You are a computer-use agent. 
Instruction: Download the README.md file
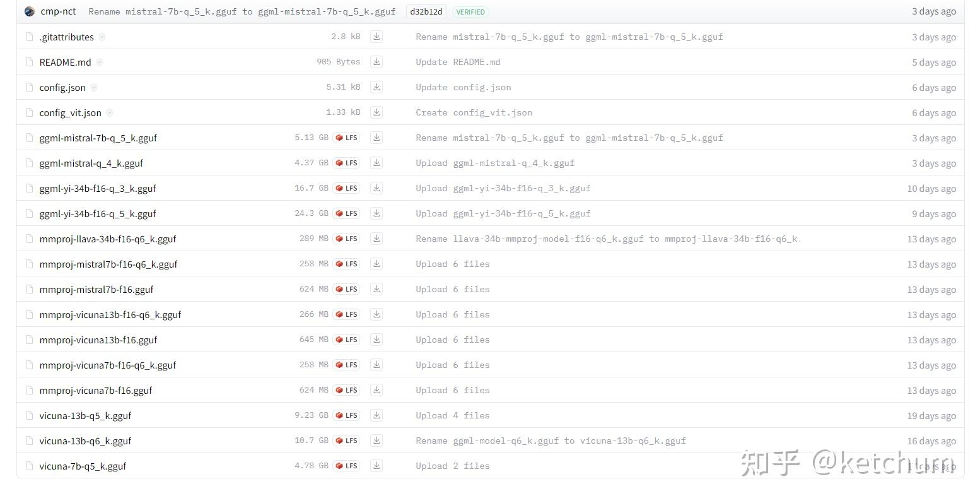[x=376, y=61]
